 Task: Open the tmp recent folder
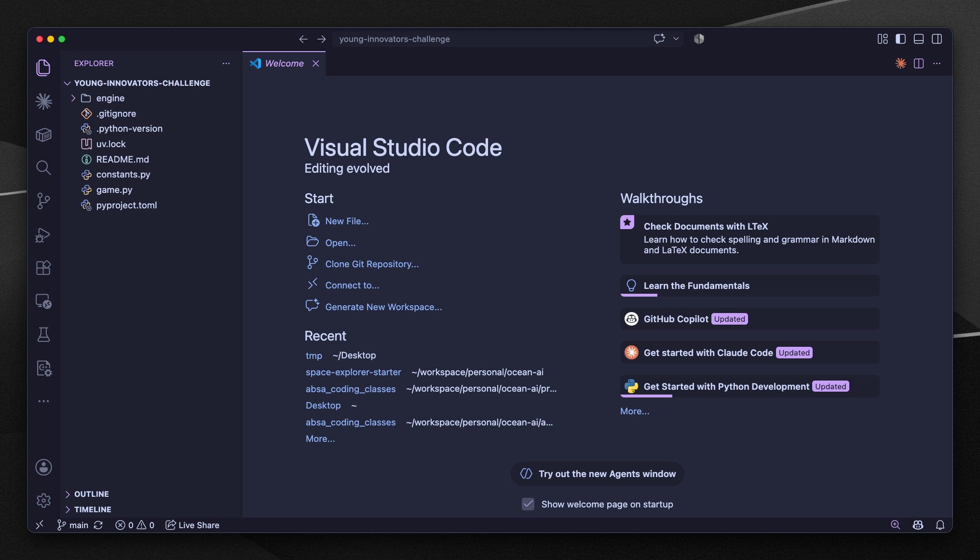[314, 355]
